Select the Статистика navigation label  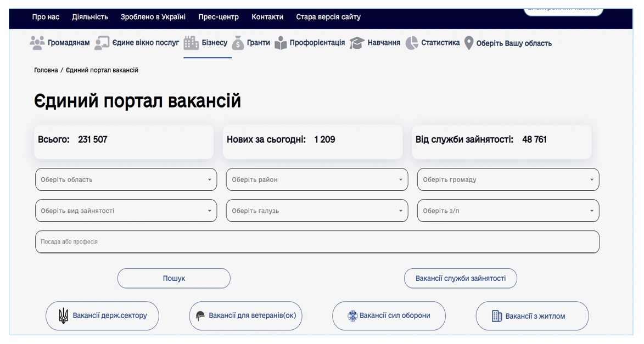pos(440,43)
